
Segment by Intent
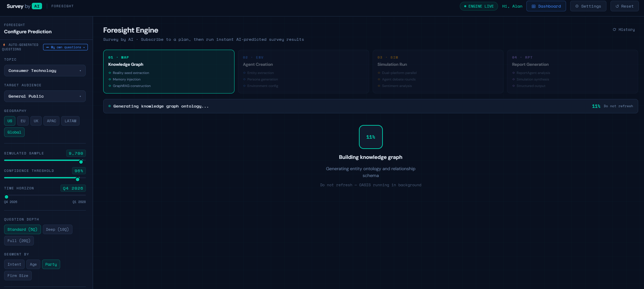pyautogui.click(x=14, y=264)
